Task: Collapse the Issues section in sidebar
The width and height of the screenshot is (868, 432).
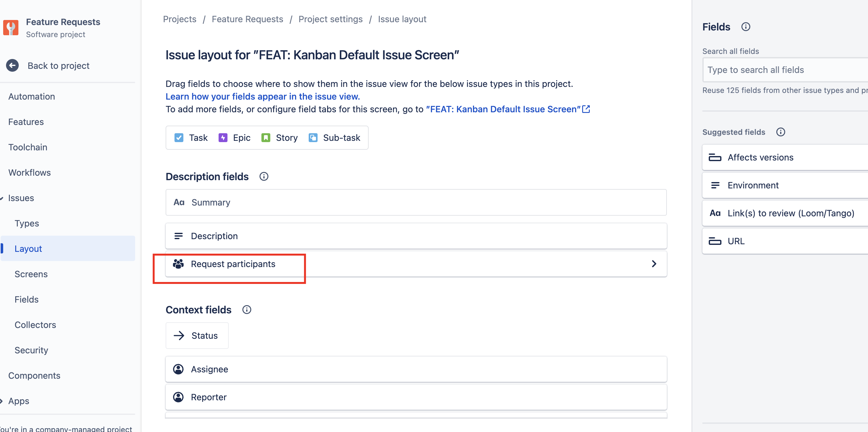Action: pyautogui.click(x=2, y=198)
